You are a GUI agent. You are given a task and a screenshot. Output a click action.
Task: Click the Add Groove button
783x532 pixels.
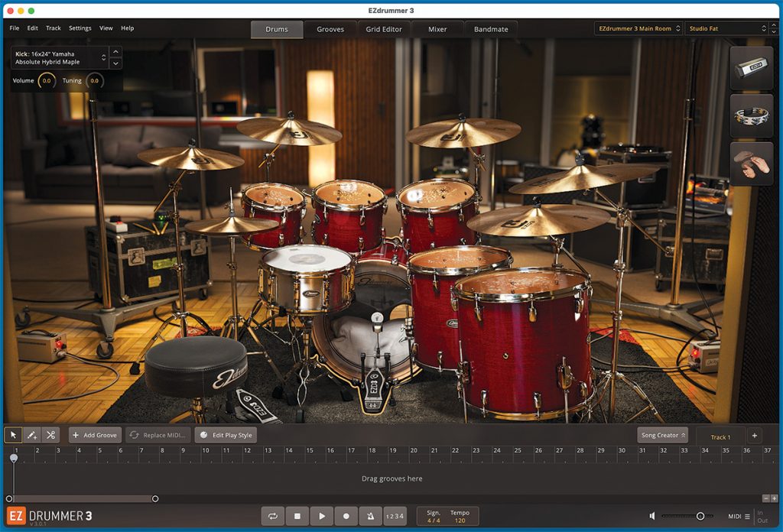tap(95, 435)
